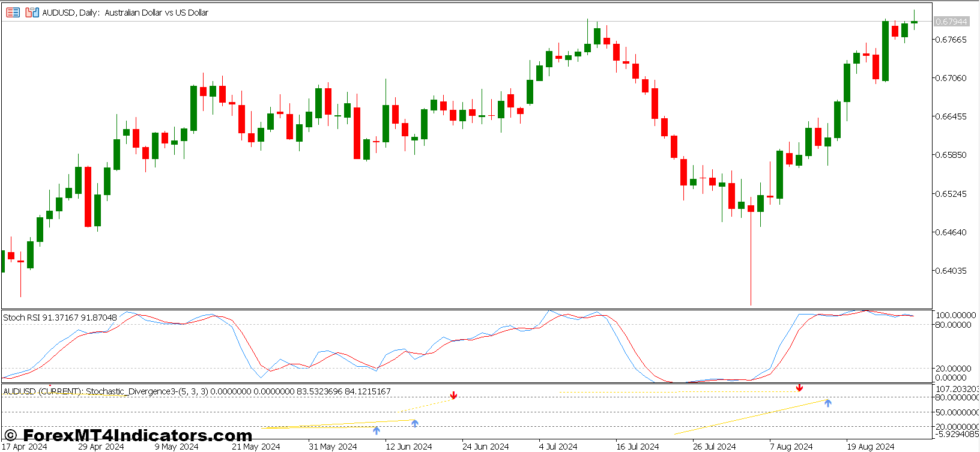Click the rightmost green candle on the chart
980x452 pixels.
click(914, 22)
